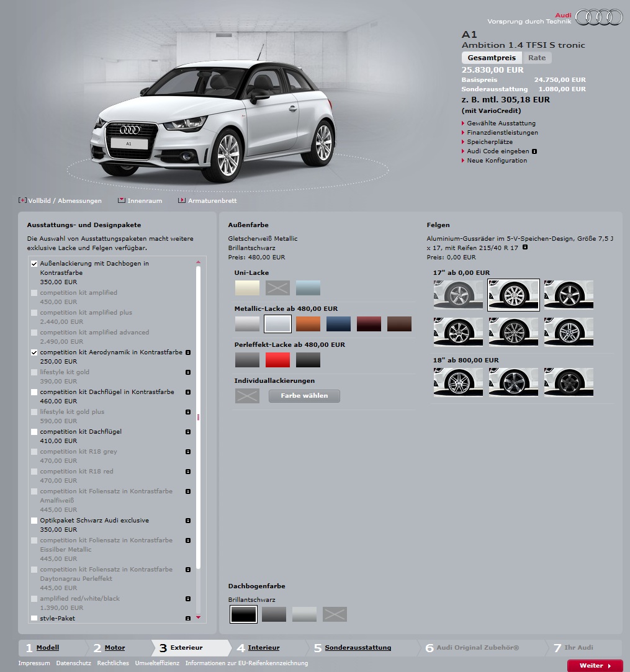Select the Gesamtpreis tab

[492, 58]
